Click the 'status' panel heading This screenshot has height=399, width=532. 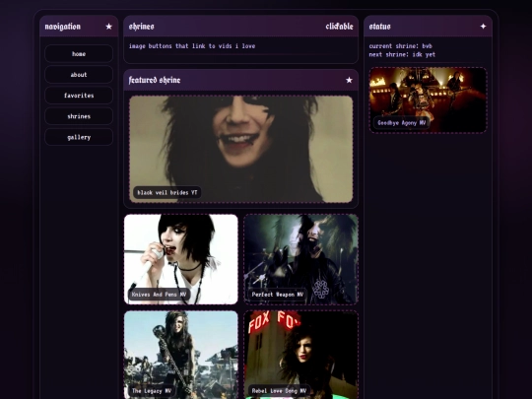click(x=379, y=27)
